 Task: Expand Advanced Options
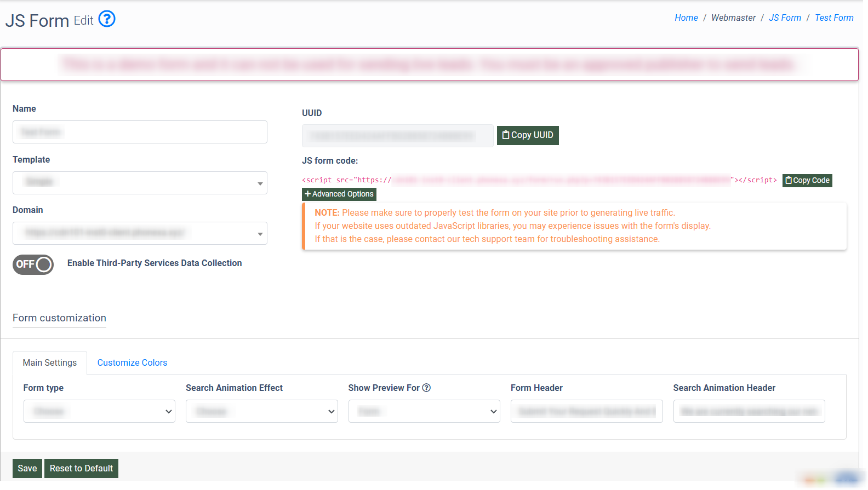click(x=339, y=194)
